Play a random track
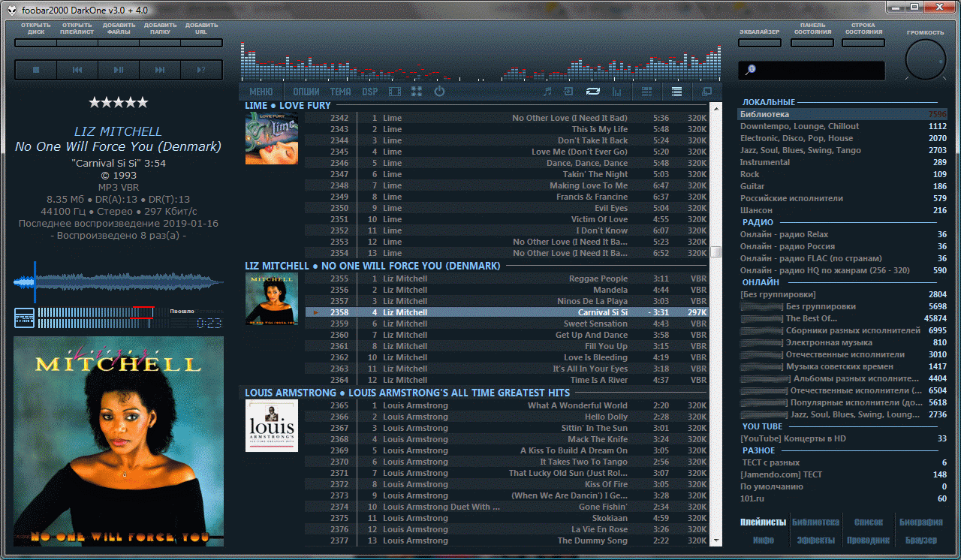This screenshot has width=961, height=560. pos(201,70)
